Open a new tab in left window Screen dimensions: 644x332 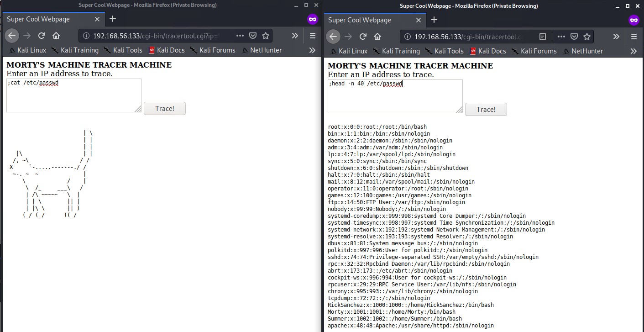click(113, 19)
